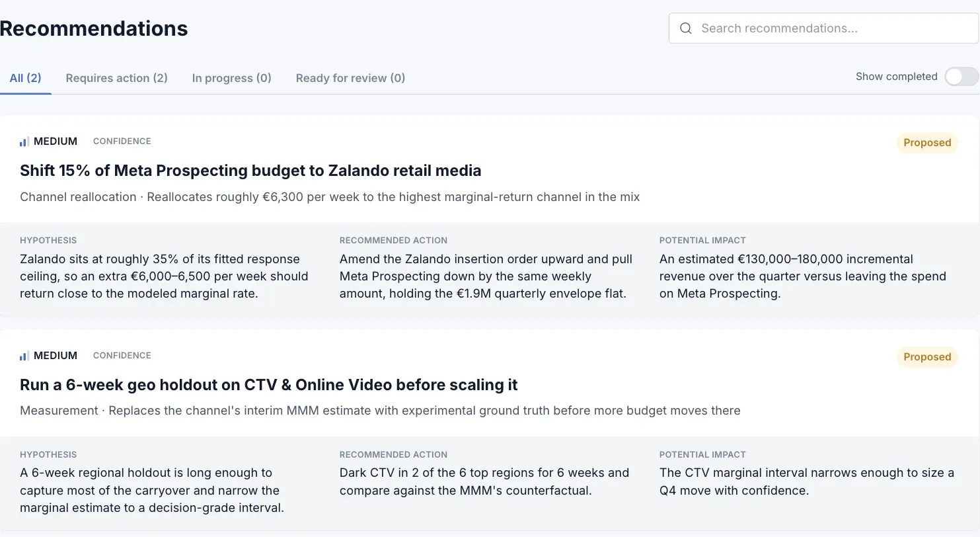Click CONFIDENCE label on the CTV holdout card
The image size is (980, 537).
122,356
